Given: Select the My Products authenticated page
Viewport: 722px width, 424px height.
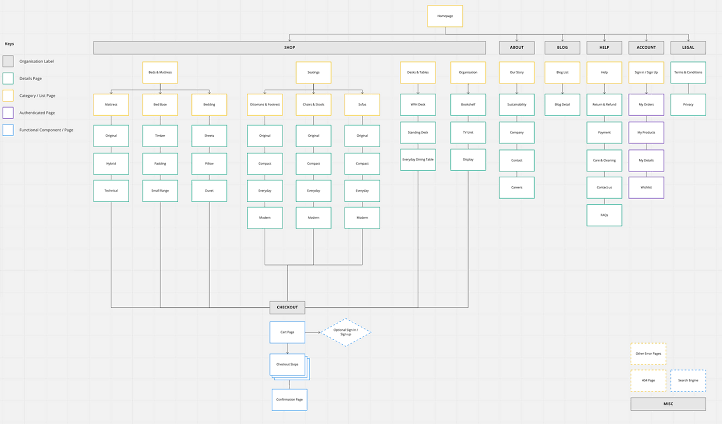Looking at the screenshot, I should [x=646, y=133].
